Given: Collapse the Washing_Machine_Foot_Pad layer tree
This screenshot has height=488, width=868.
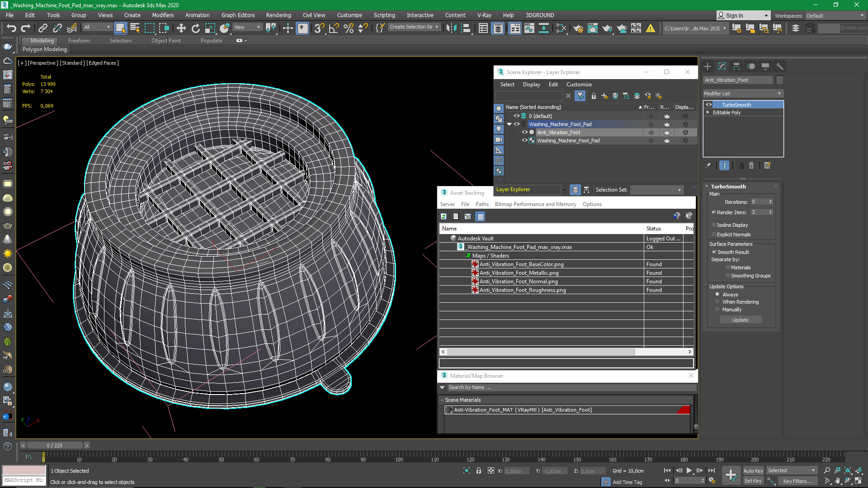Looking at the screenshot, I should (x=509, y=124).
